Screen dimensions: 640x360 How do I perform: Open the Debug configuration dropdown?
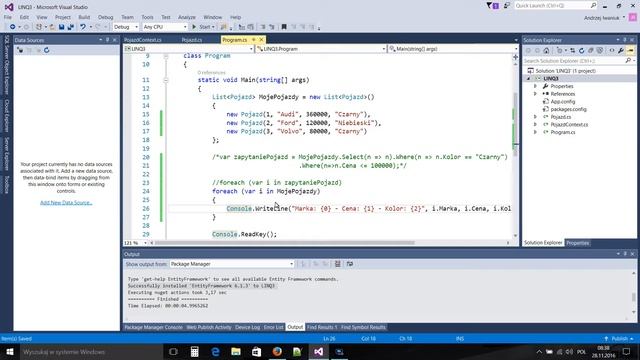point(126,27)
